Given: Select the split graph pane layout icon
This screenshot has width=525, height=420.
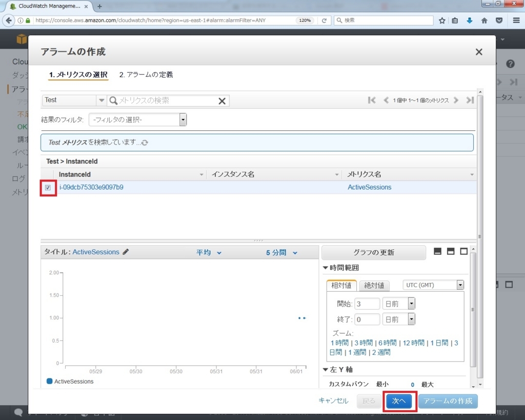Looking at the screenshot, I should click(451, 251).
